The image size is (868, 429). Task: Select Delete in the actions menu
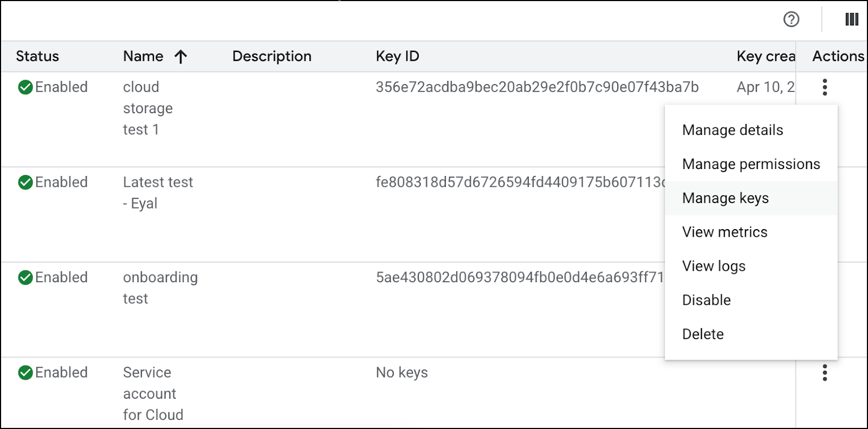[x=703, y=334]
